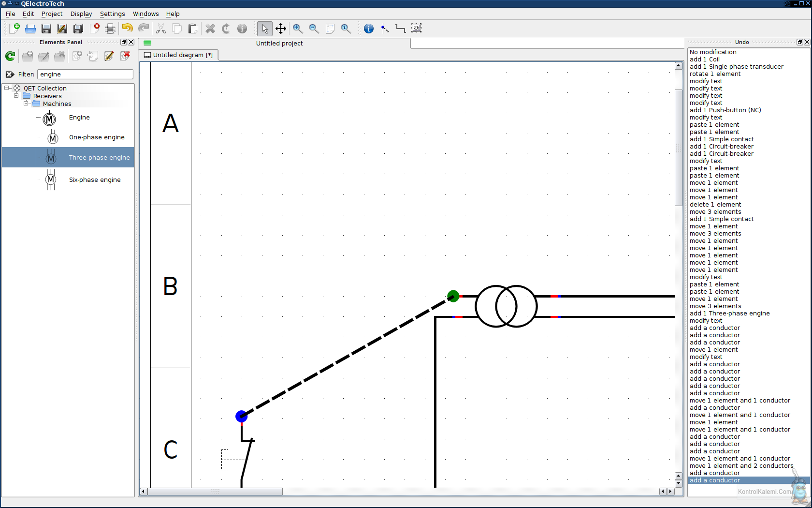Open the Display menu

pyautogui.click(x=81, y=14)
